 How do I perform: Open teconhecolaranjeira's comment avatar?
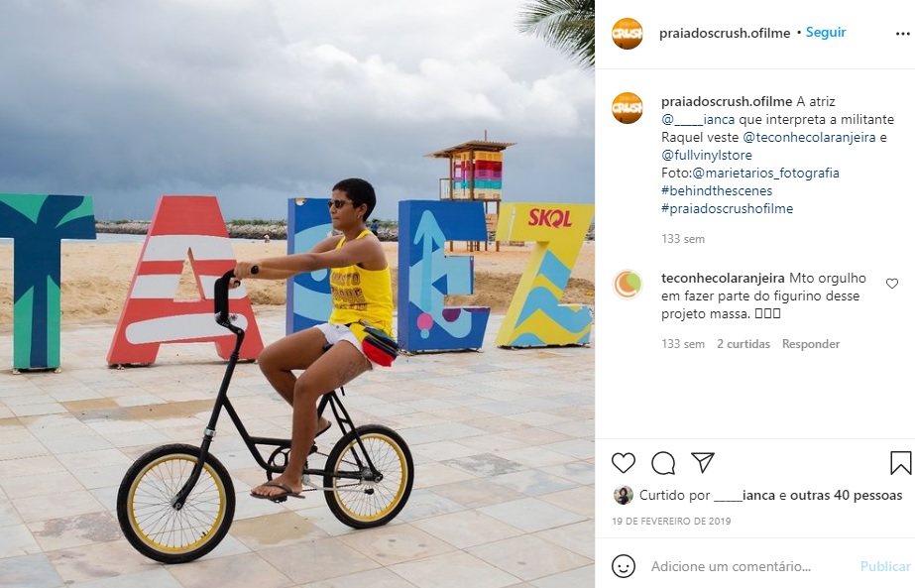(628, 285)
